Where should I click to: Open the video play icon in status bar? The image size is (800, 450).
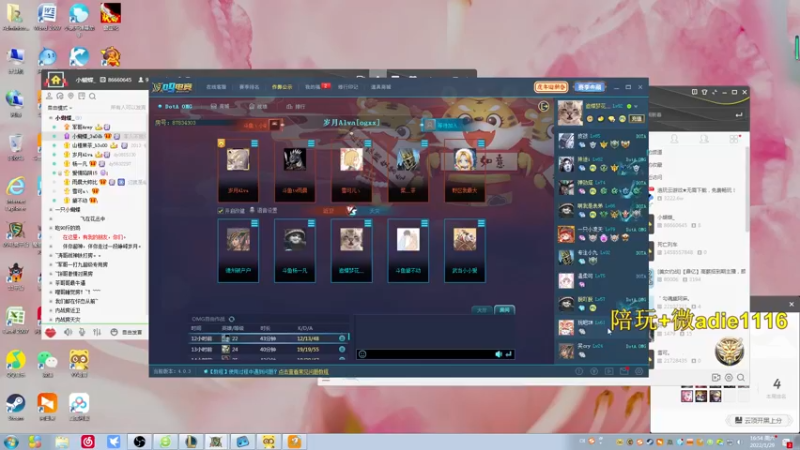609,371
